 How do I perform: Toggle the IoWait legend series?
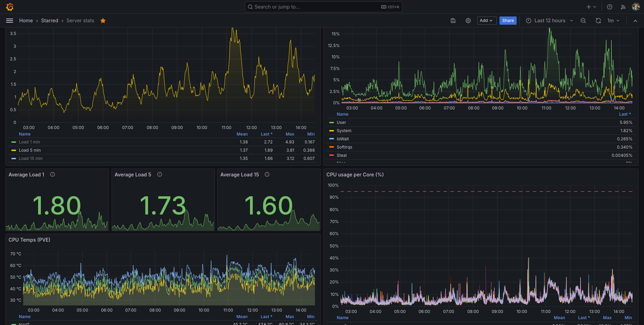tap(343, 139)
